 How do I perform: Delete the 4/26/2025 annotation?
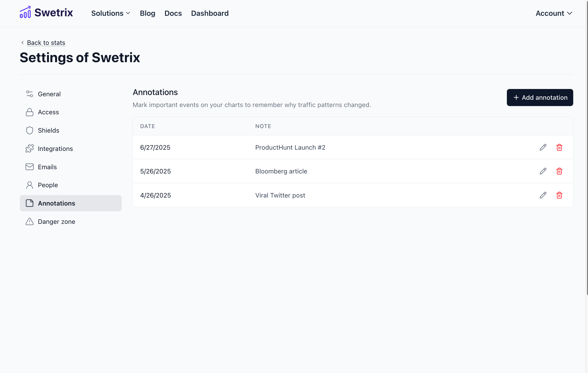(x=559, y=195)
